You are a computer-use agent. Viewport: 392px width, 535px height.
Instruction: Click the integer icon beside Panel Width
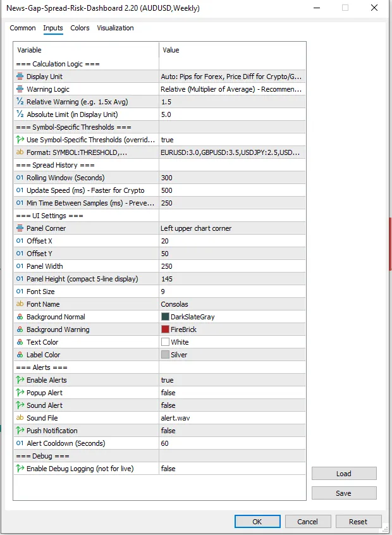(20, 266)
